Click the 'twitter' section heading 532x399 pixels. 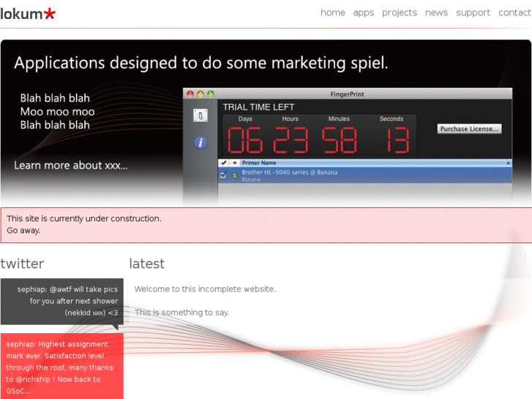[x=23, y=264]
